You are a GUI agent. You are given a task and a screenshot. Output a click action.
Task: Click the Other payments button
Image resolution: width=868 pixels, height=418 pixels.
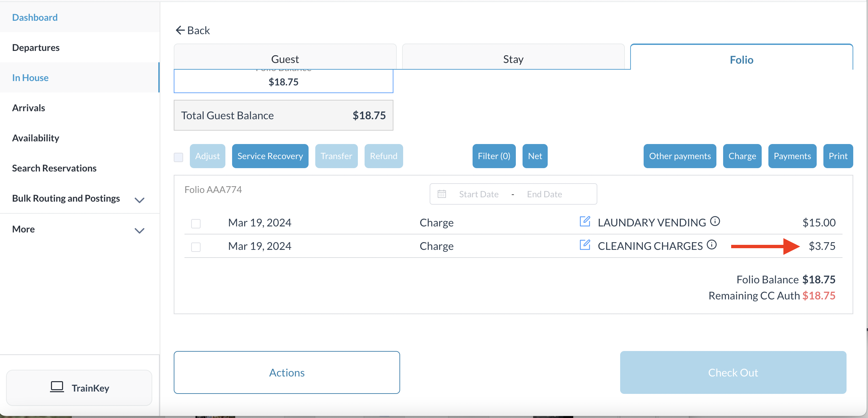(680, 156)
